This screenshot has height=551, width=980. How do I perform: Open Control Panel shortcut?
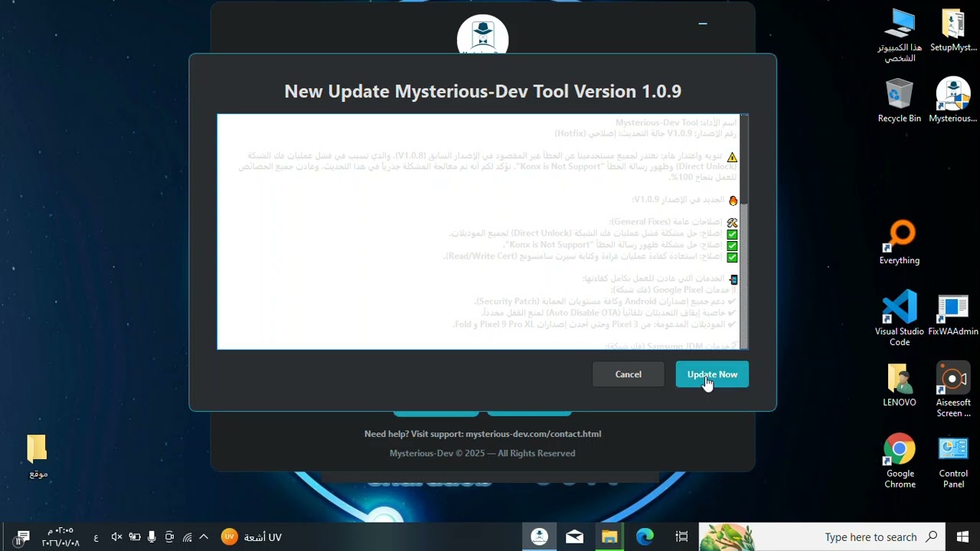click(953, 461)
